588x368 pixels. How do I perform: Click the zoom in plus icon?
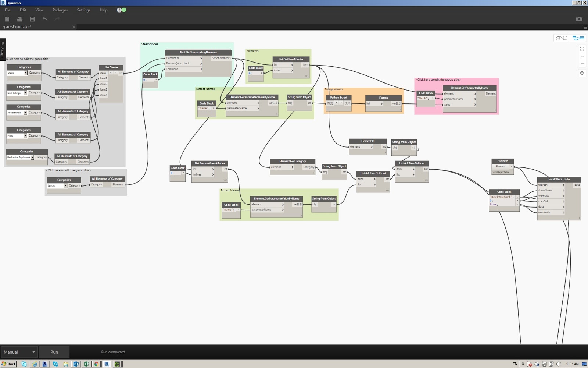582,56
